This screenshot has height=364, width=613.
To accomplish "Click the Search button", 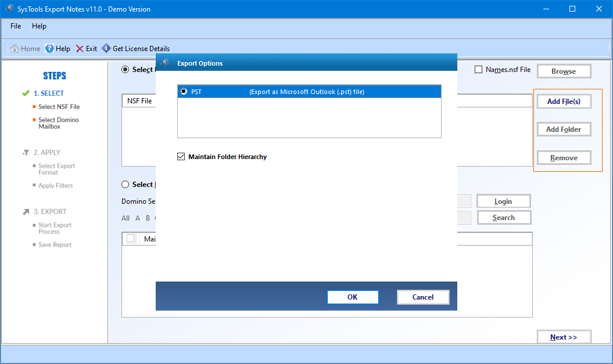I will tap(504, 218).
